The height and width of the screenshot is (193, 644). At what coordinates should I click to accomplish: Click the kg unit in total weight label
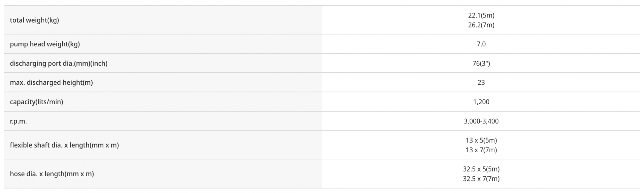53,21
